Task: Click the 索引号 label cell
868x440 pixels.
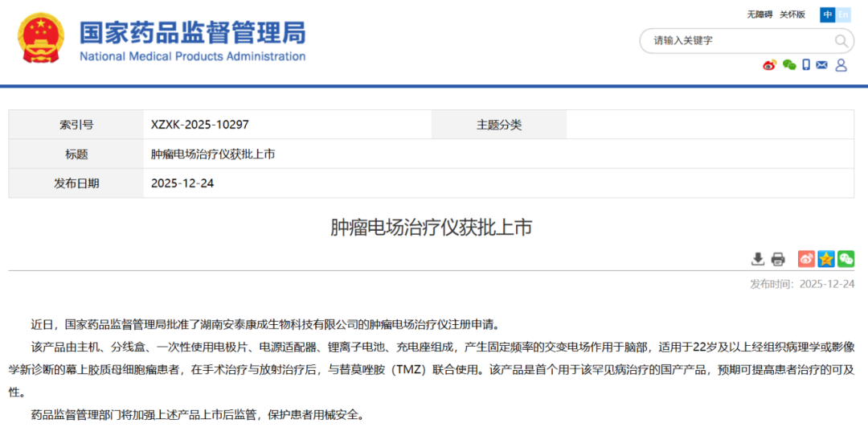Action: [76, 125]
